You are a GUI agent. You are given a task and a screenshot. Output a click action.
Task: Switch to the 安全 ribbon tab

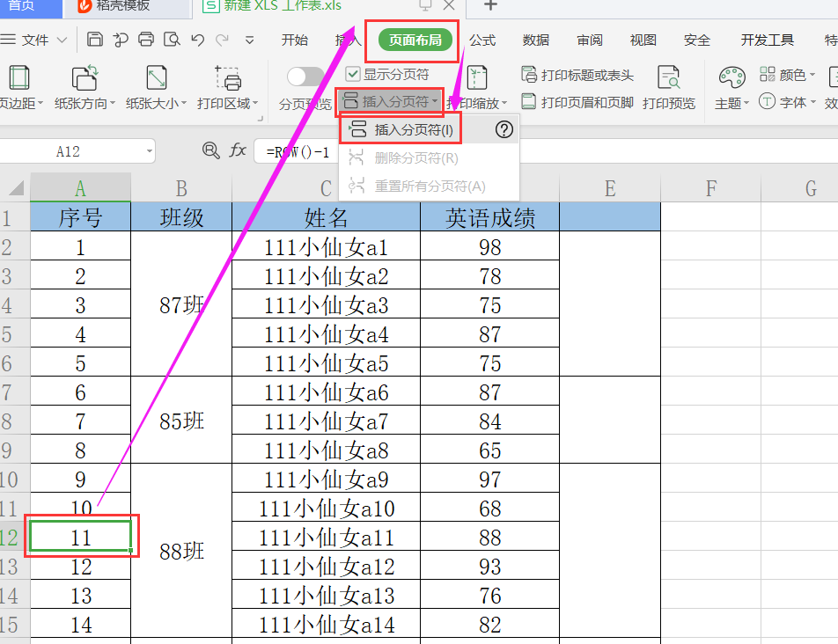697,40
